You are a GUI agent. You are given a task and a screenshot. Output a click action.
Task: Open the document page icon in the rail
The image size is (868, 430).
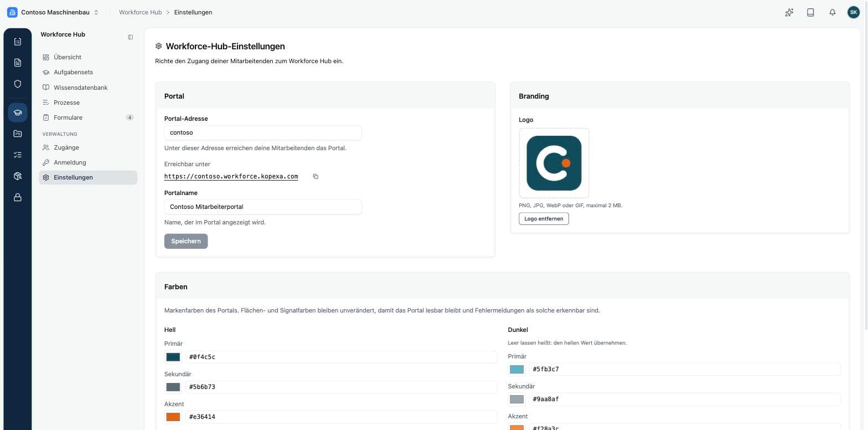(x=18, y=63)
